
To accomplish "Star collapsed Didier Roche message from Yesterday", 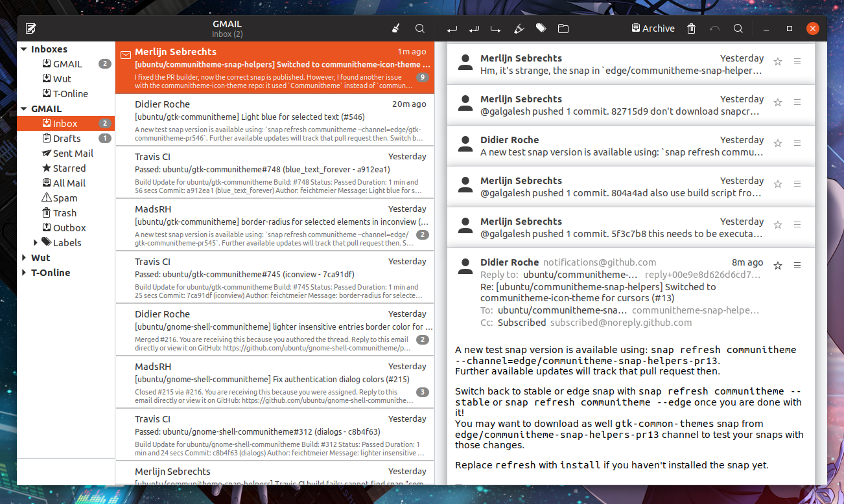I will [778, 143].
